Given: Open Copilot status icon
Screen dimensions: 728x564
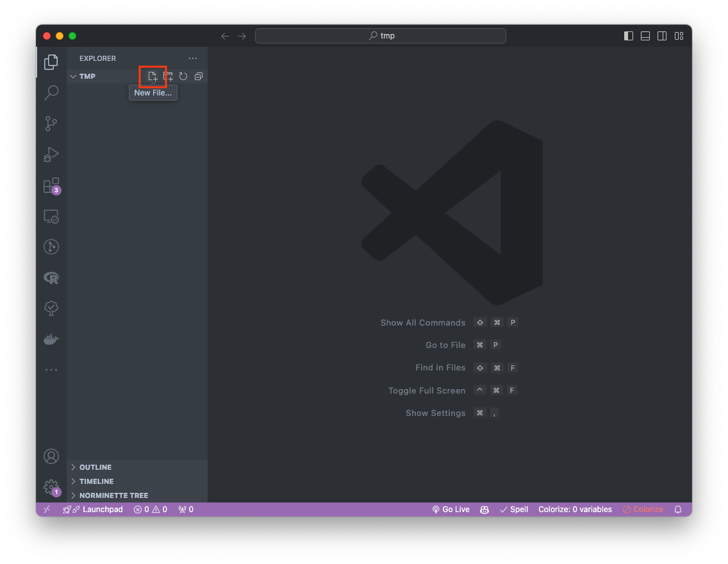Looking at the screenshot, I should pos(484,510).
